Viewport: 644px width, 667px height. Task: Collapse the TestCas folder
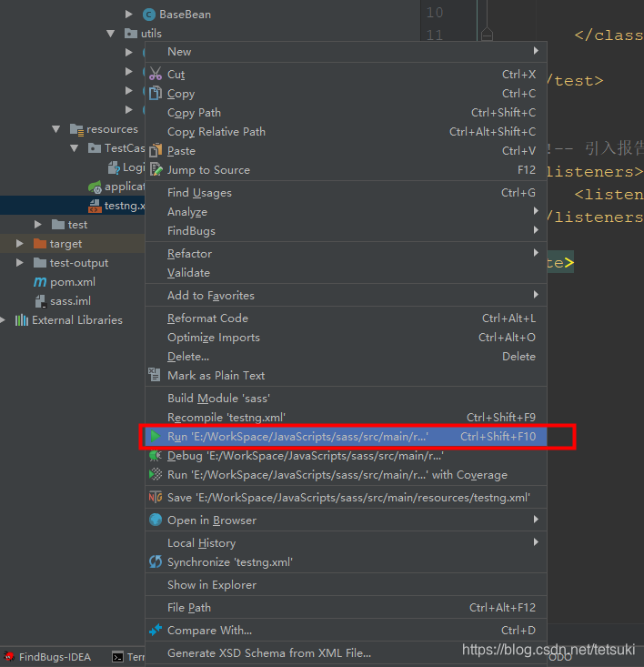[x=75, y=148]
